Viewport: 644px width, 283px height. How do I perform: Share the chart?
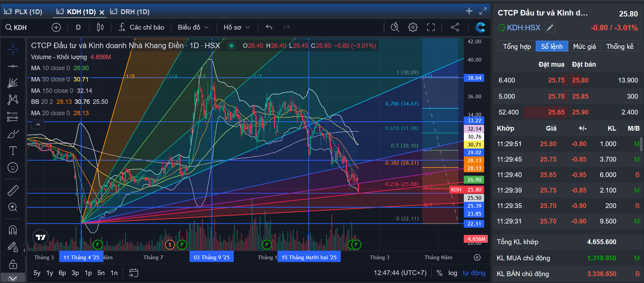coord(455,28)
